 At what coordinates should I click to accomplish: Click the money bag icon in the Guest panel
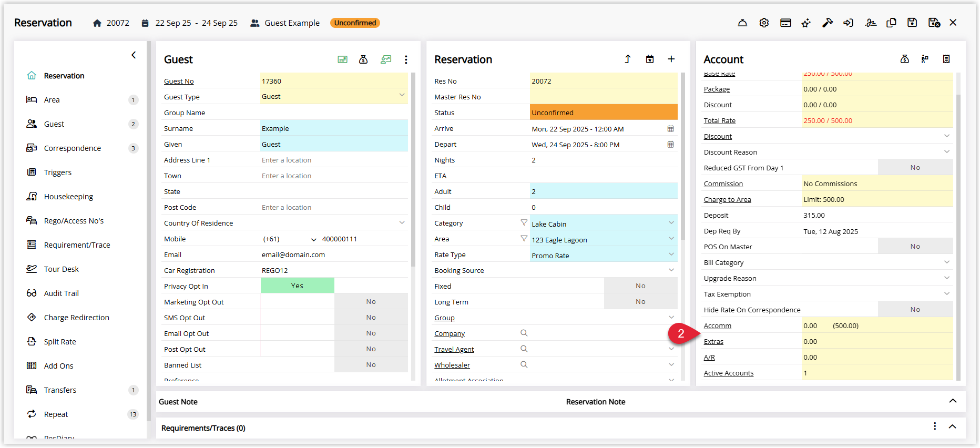(x=363, y=59)
